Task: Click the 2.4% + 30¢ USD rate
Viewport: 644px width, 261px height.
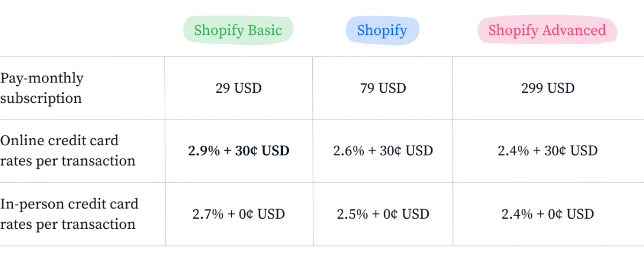Action: (548, 151)
